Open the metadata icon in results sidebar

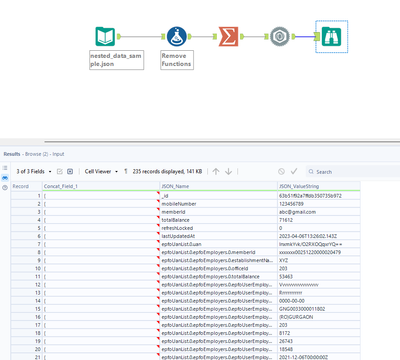pyautogui.click(x=5, y=188)
